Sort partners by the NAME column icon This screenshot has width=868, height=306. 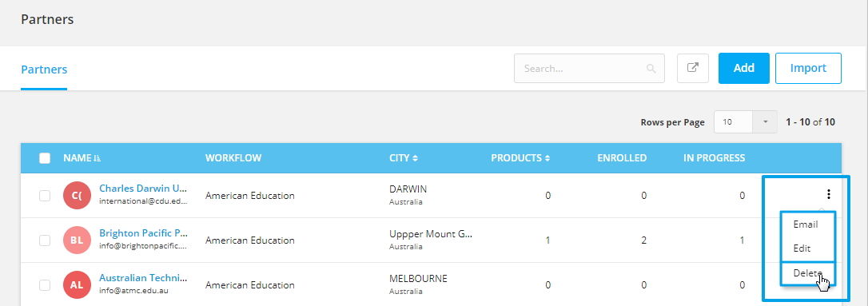(98, 158)
